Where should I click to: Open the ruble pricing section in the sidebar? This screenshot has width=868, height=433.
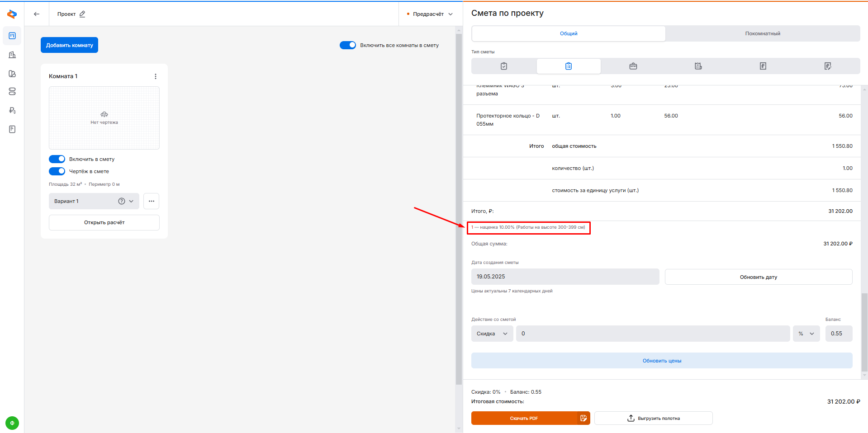[x=12, y=110]
